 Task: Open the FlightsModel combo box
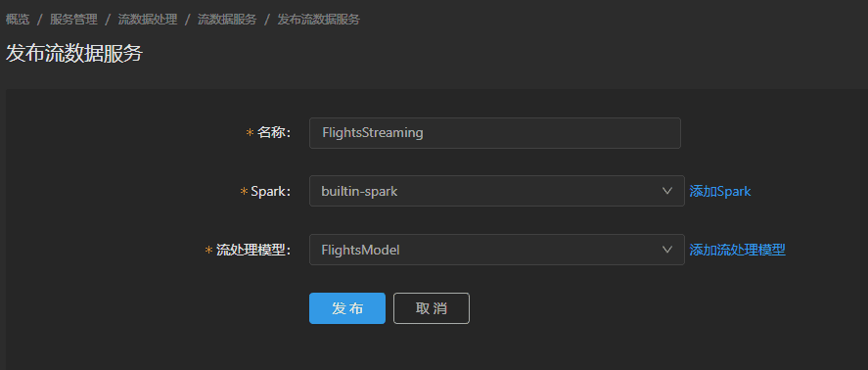tap(496, 250)
